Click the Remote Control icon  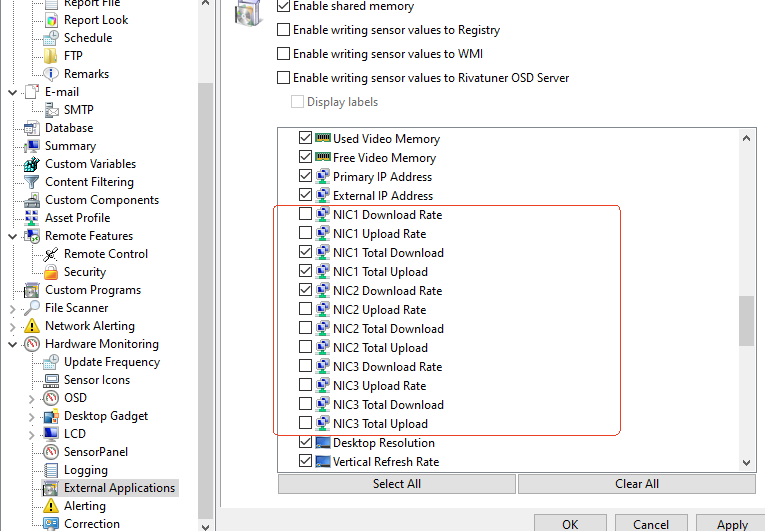pyautogui.click(x=50, y=254)
